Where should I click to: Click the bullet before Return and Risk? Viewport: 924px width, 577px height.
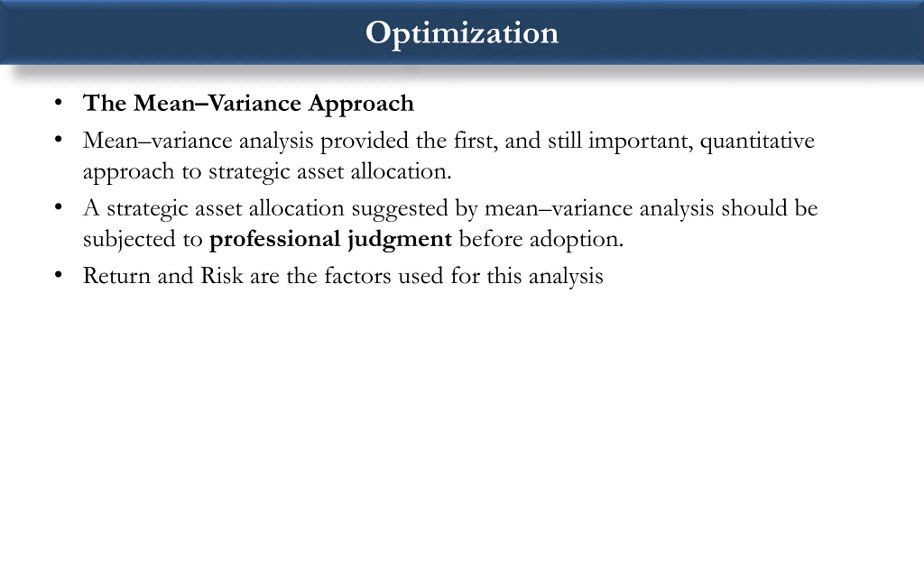pyautogui.click(x=58, y=275)
